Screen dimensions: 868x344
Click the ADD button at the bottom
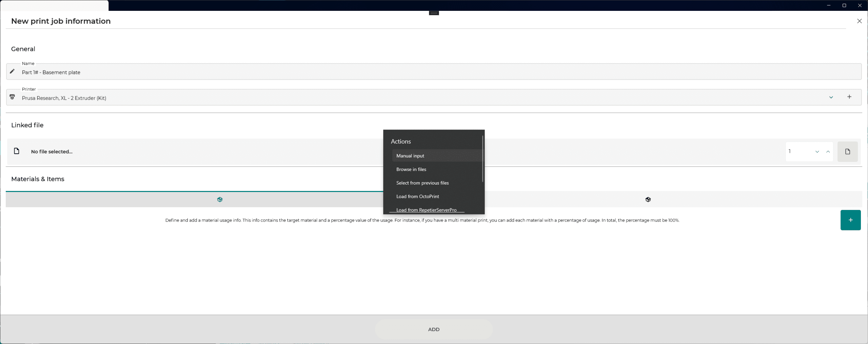coord(434,329)
